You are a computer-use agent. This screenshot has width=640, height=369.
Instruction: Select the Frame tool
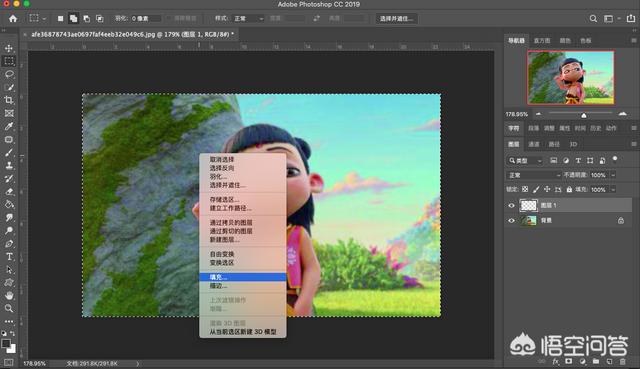(x=9, y=113)
